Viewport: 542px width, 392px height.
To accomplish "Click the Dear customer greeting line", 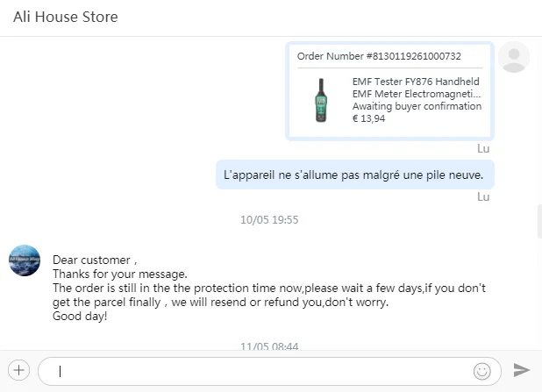I will pos(96,260).
